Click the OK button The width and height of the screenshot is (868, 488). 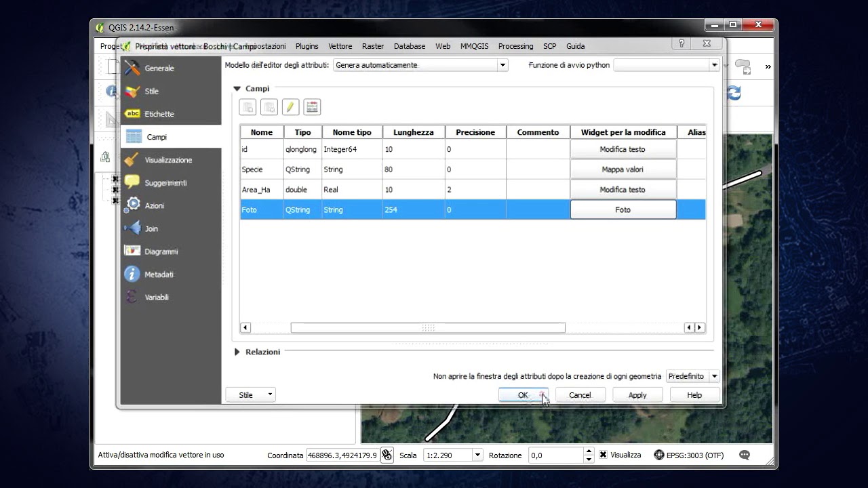[523, 395]
